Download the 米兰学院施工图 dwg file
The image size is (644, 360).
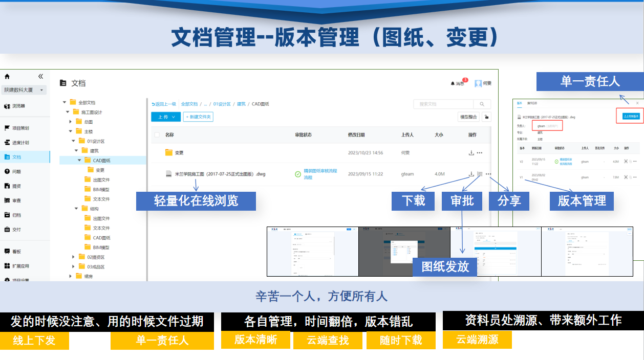(471, 174)
